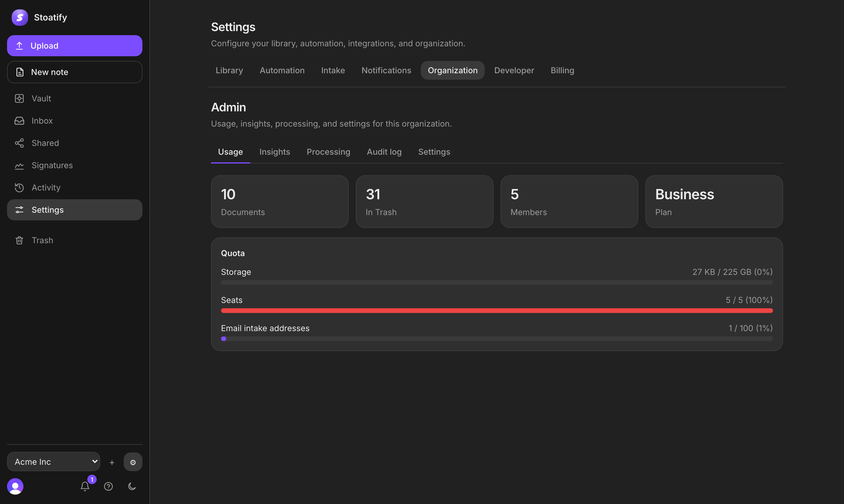This screenshot has width=844, height=504.
Task: Go to Inbox in the sidebar
Action: (x=74, y=120)
